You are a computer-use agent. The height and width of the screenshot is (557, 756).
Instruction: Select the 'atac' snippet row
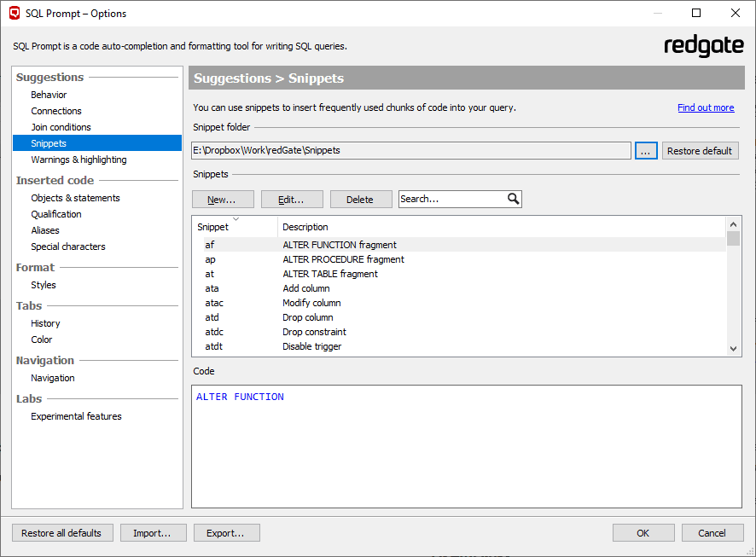pyautogui.click(x=459, y=303)
